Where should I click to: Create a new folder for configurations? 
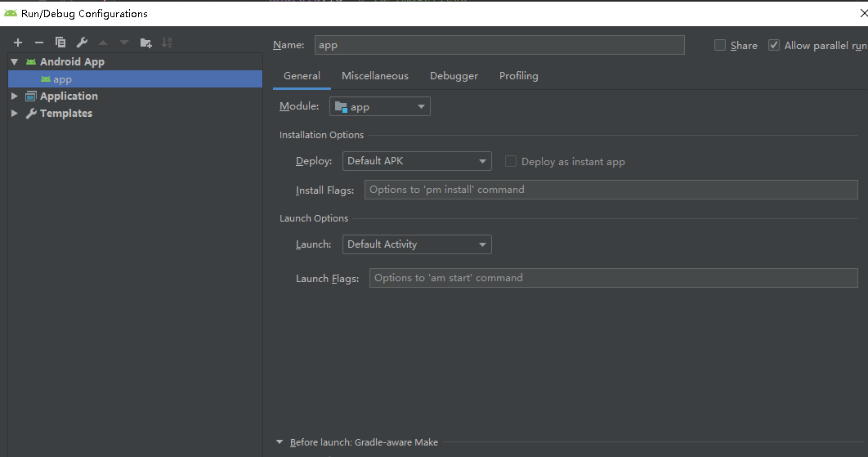pos(145,43)
